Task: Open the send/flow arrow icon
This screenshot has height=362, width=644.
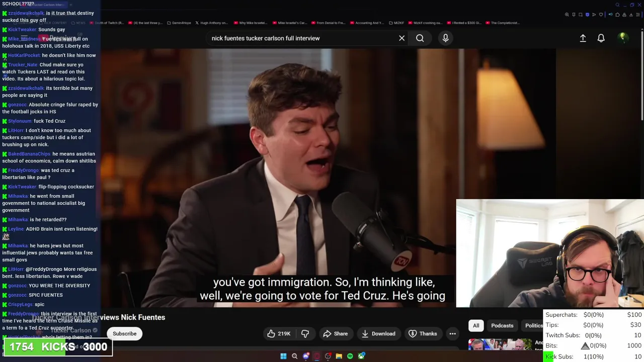Action: (x=594, y=15)
